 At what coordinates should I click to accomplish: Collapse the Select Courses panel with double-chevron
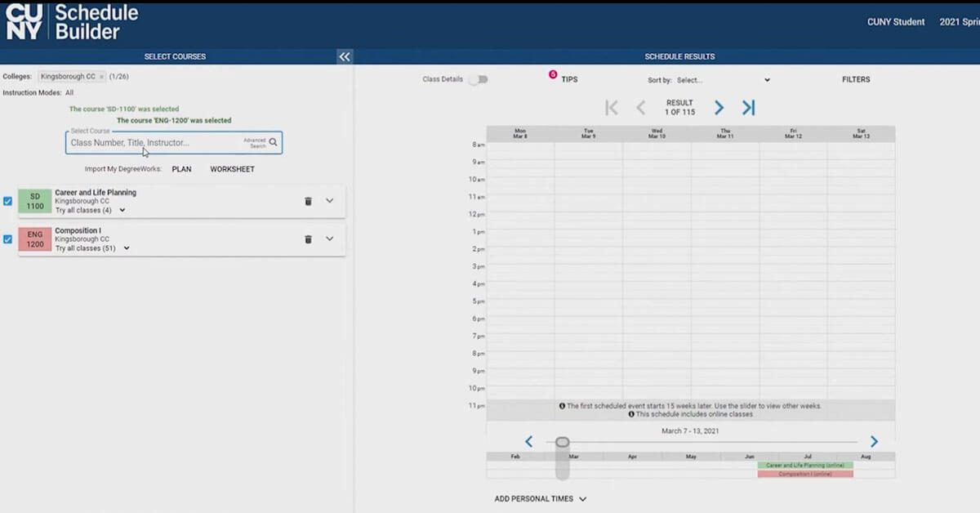[345, 56]
